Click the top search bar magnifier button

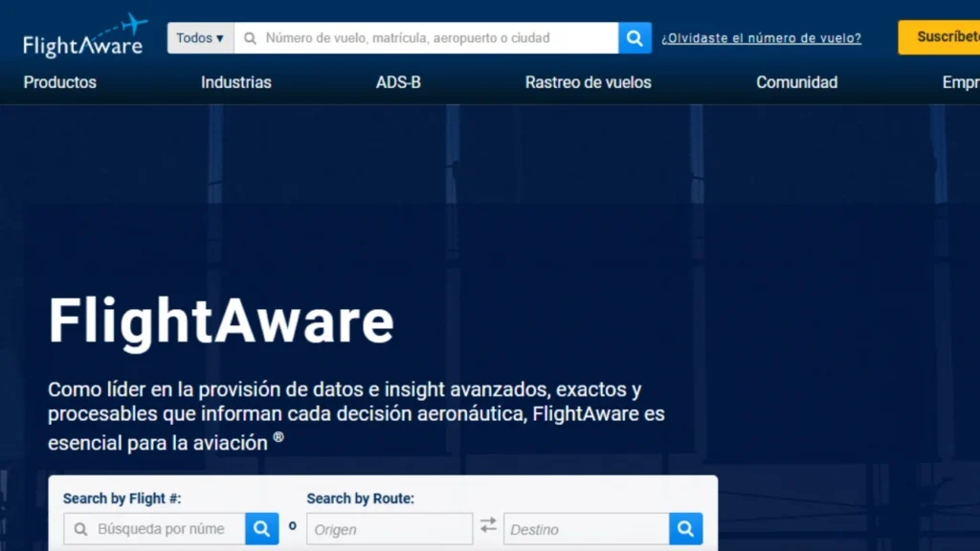(635, 38)
